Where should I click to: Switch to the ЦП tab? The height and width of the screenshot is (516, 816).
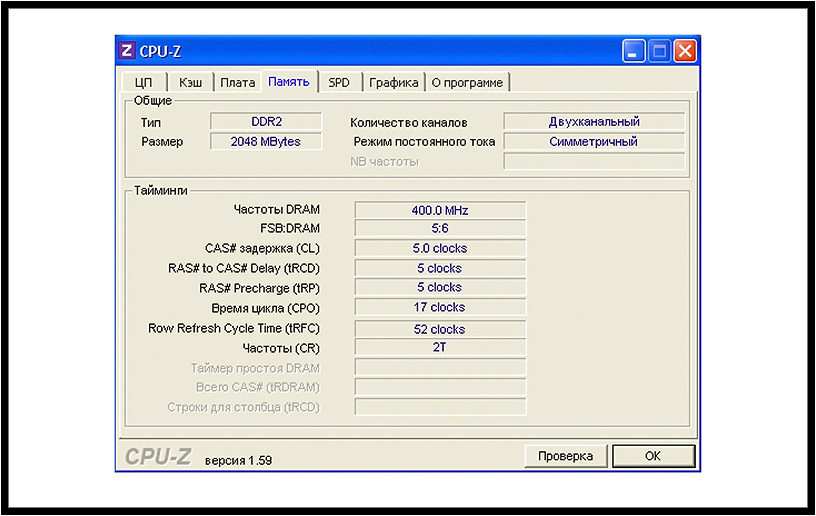(144, 83)
